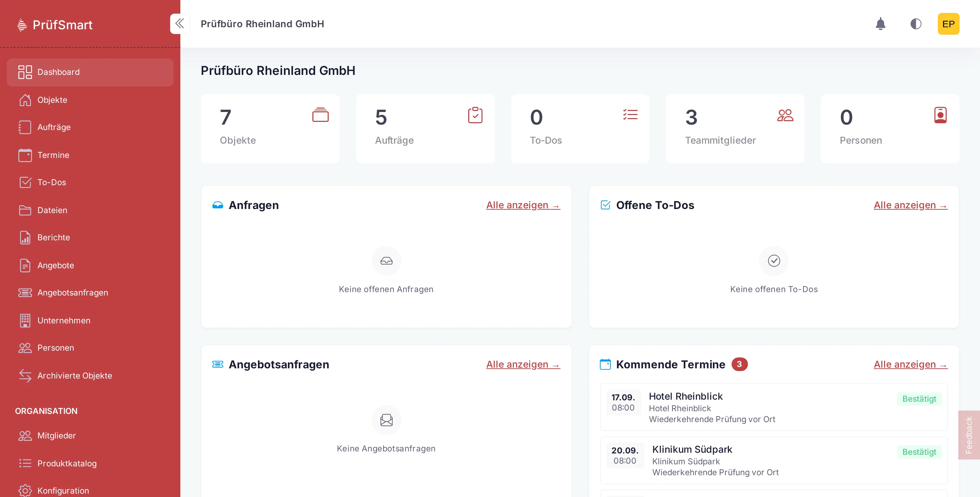Image resolution: width=980 pixels, height=497 pixels.
Task: Open Termine in the sidebar
Action: (x=90, y=155)
